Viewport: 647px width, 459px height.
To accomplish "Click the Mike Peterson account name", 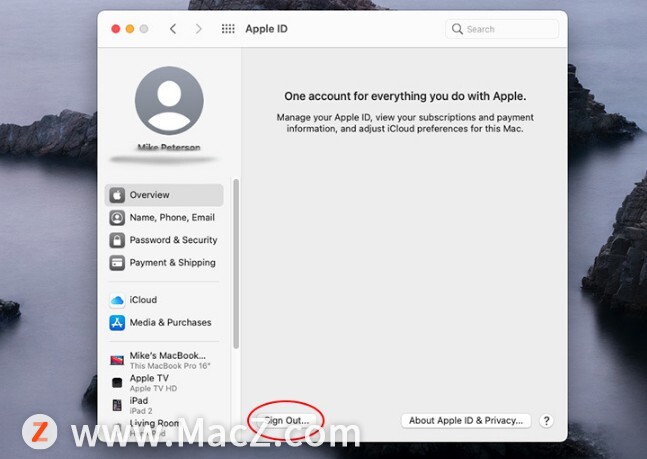I will (169, 147).
